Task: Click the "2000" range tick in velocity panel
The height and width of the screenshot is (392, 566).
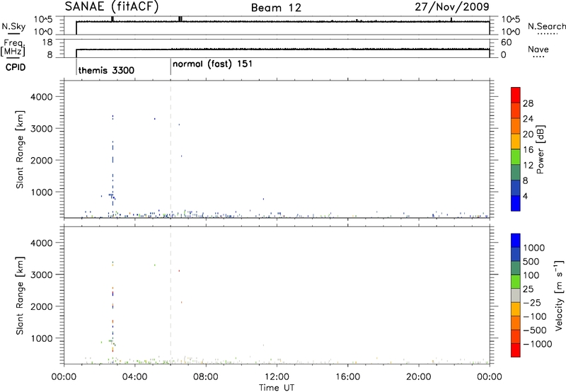Action: tap(41, 306)
